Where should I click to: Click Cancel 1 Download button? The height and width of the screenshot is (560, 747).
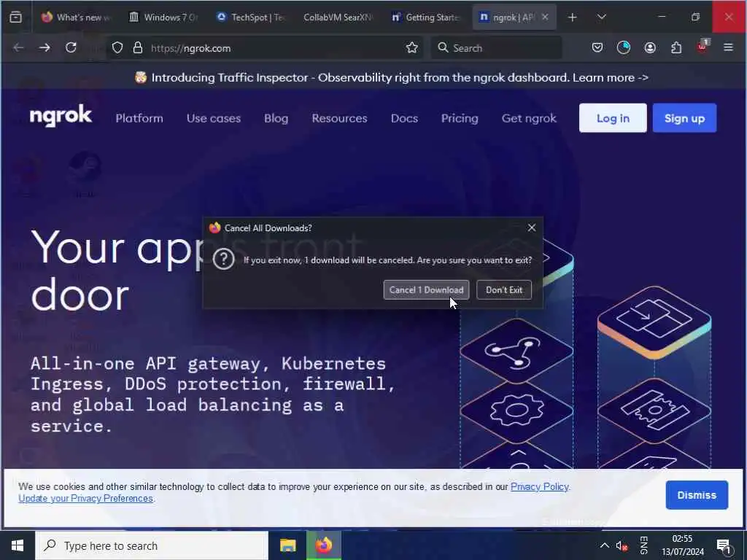pyautogui.click(x=426, y=290)
